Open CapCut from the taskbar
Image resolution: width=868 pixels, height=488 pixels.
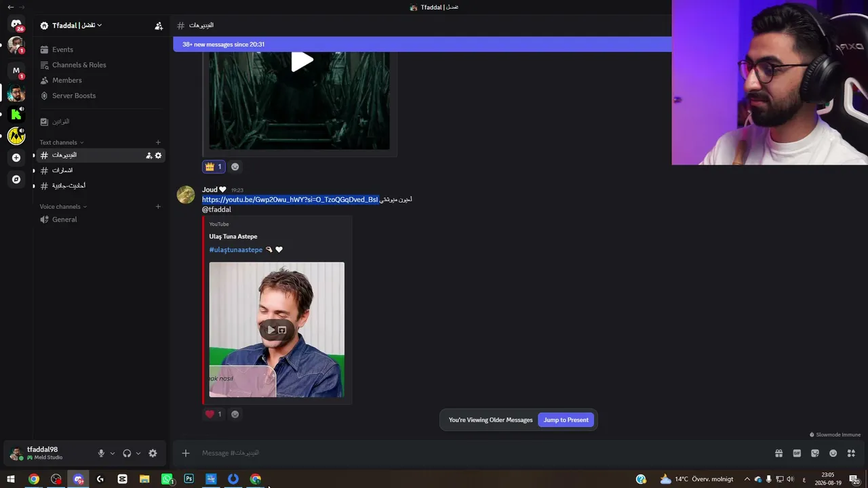click(x=122, y=479)
